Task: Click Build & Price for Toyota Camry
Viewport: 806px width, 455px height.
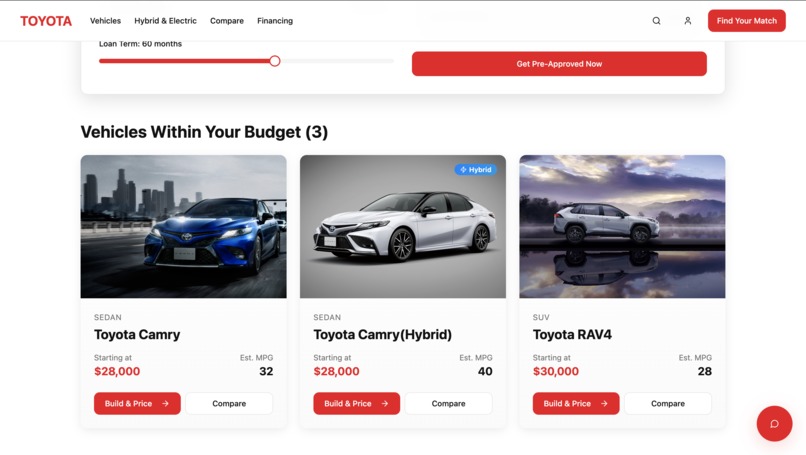Action: 137,404
